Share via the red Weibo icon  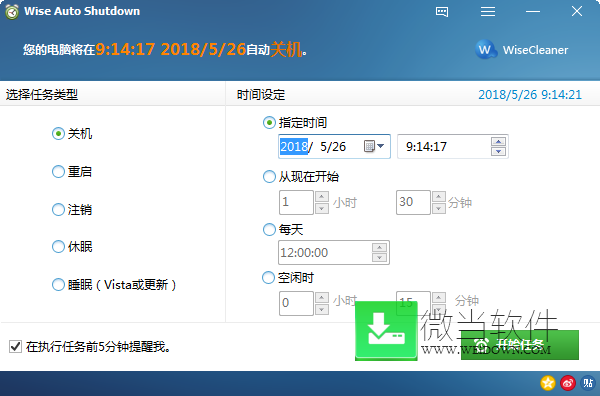click(568, 383)
